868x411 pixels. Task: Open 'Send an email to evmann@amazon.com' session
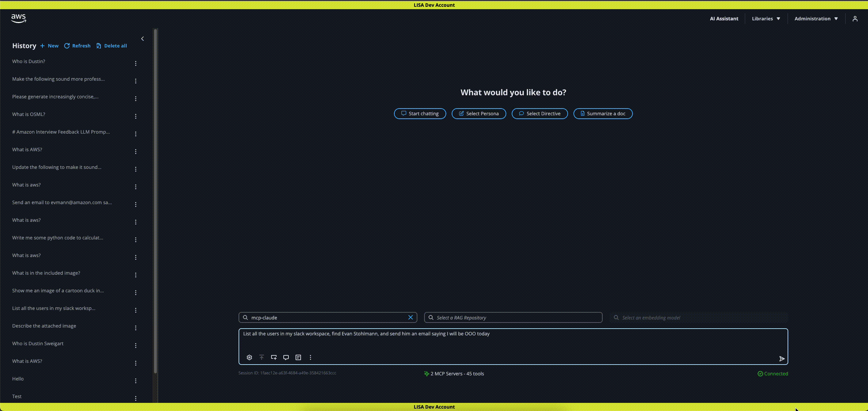[x=62, y=202]
